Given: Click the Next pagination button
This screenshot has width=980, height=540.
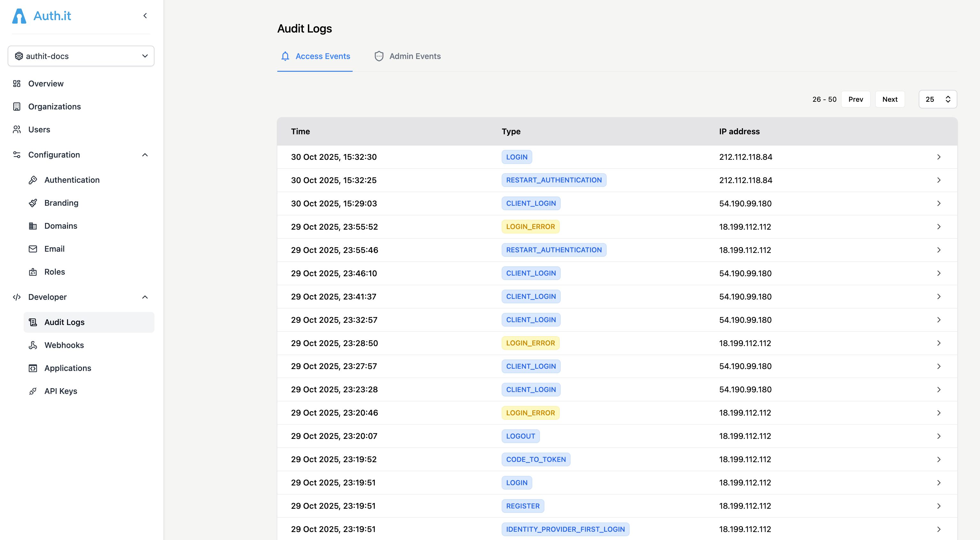Looking at the screenshot, I should coord(890,99).
